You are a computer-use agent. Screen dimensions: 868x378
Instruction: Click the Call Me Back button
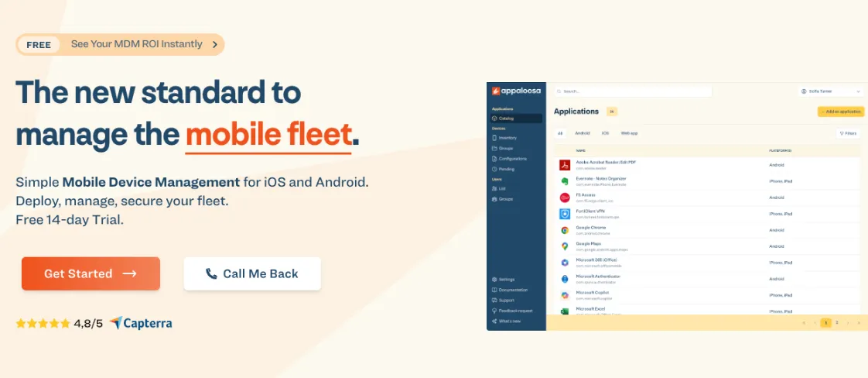click(252, 273)
